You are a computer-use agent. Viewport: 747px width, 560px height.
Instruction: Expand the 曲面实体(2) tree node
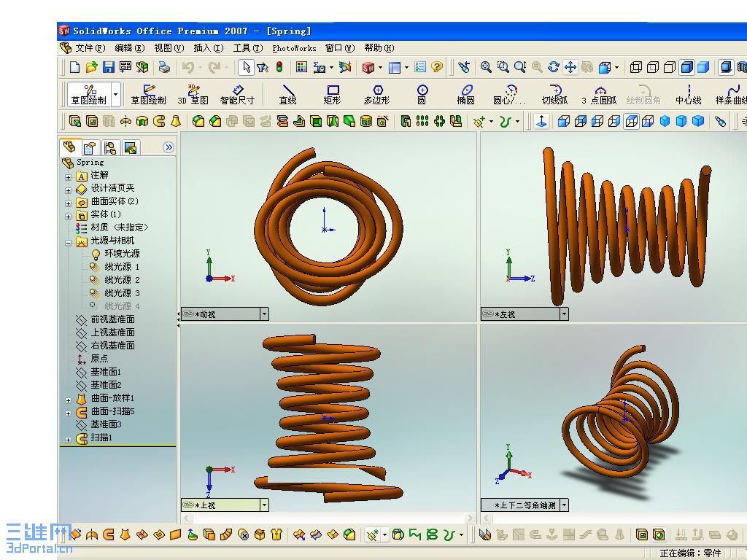[68, 203]
